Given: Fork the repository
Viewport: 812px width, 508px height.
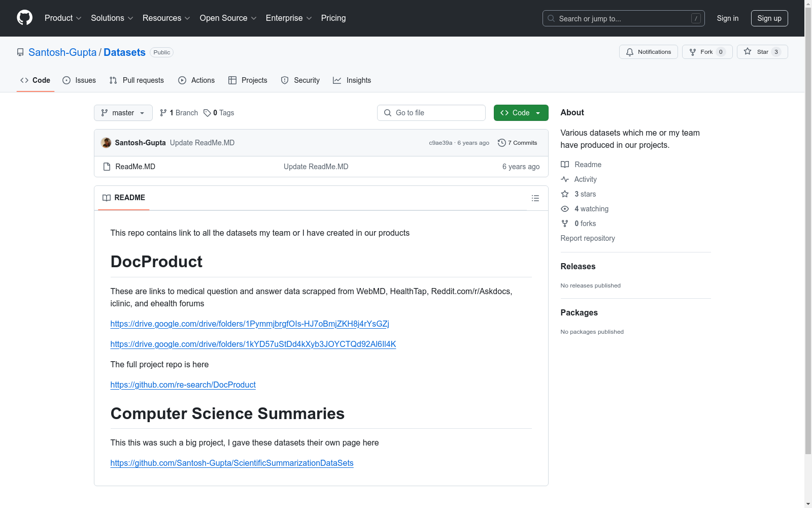Looking at the screenshot, I should tap(707, 52).
